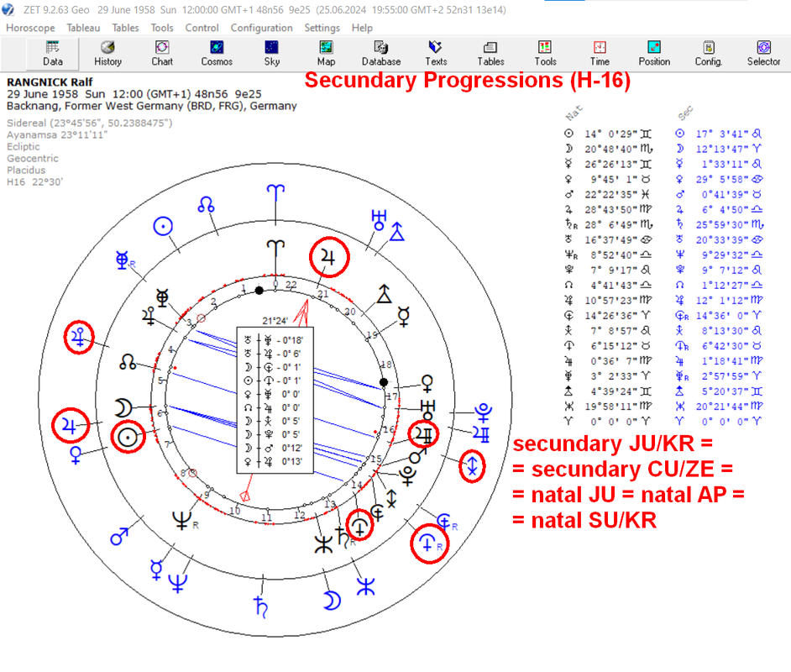This screenshot has height=672, width=791.
Task: Open the Control menu
Action: pyautogui.click(x=202, y=28)
